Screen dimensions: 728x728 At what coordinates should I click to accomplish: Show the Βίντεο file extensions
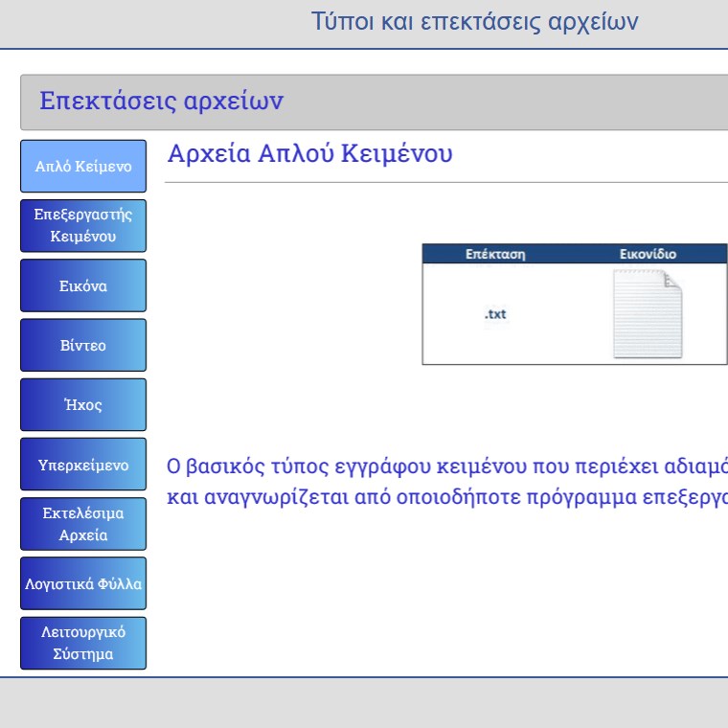tap(83, 345)
